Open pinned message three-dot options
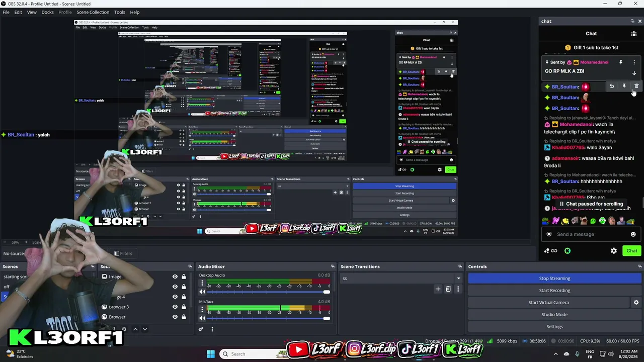 click(634, 62)
